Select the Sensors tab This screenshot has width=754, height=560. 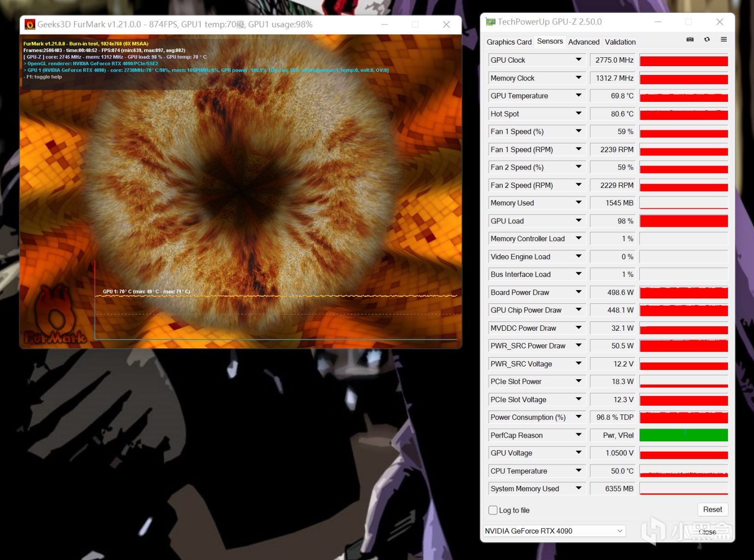tap(550, 42)
